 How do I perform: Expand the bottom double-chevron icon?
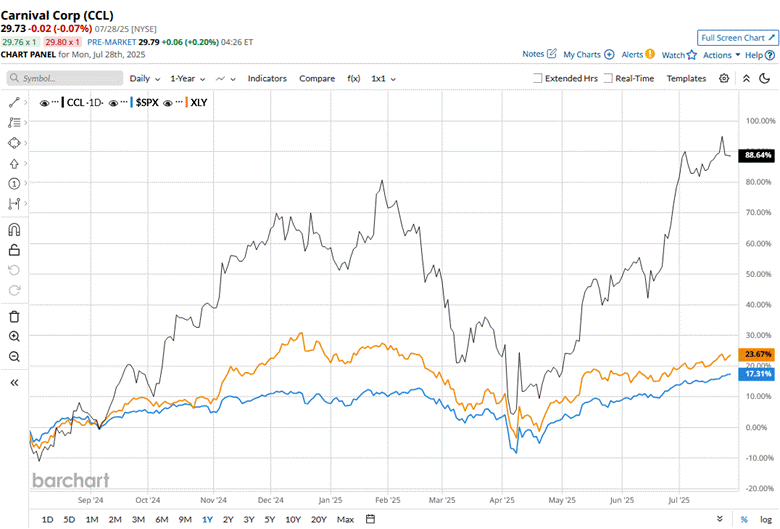click(720, 519)
